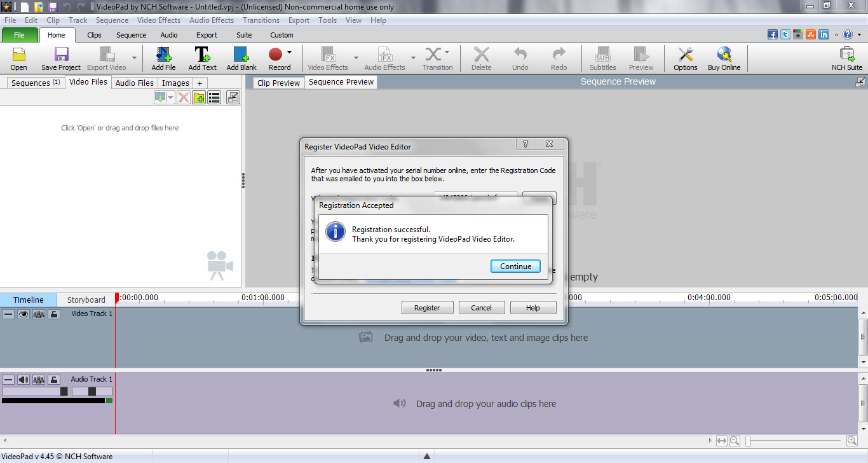This screenshot has height=463, width=868.
Task: Toggle Video Track 1 visibility eye
Action: coord(24,314)
